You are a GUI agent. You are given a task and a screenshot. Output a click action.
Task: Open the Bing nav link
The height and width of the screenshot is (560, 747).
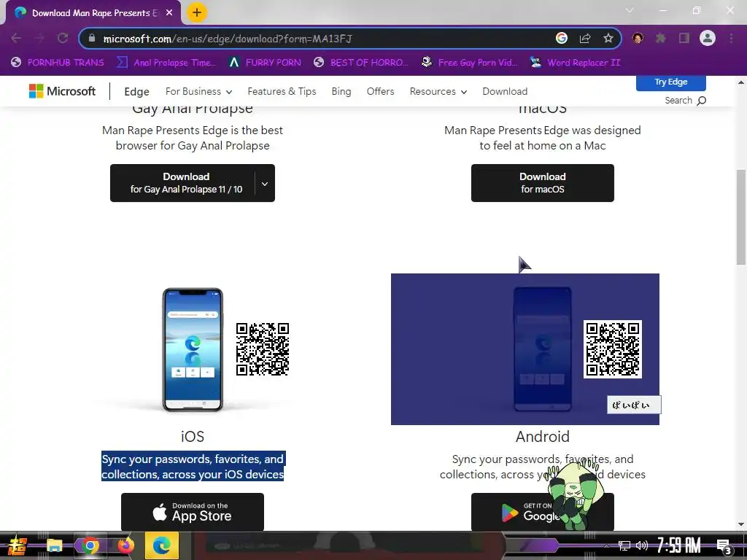point(341,91)
